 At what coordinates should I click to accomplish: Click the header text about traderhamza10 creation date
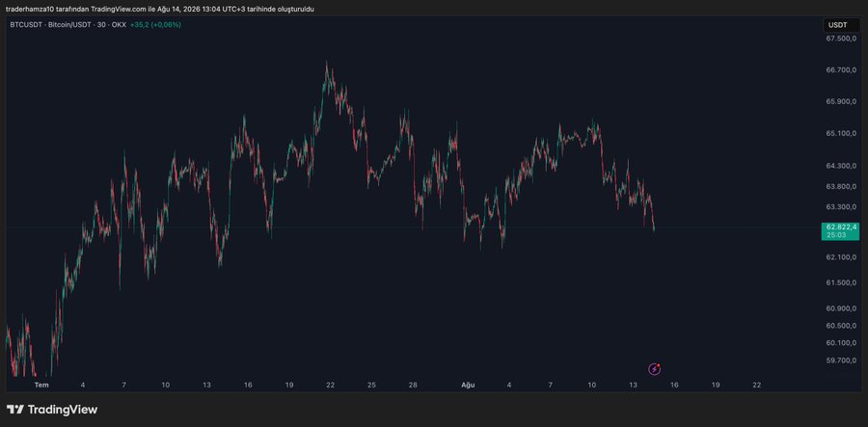click(160, 10)
